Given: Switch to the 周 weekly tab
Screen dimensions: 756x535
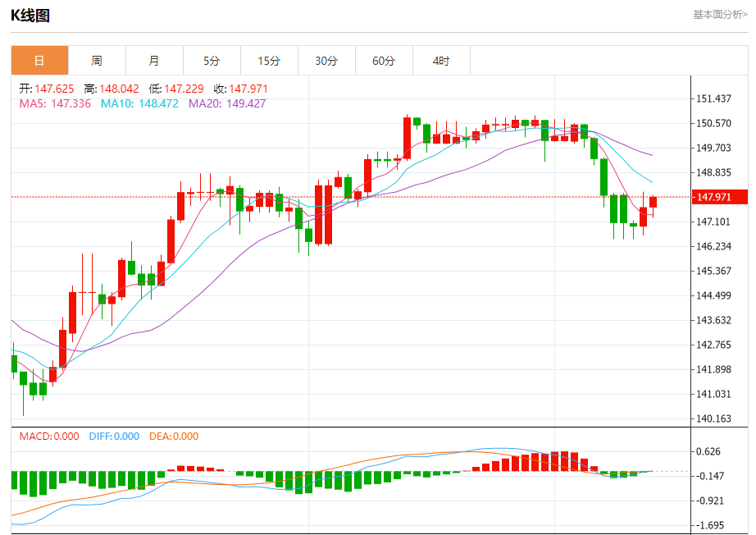Looking at the screenshot, I should click(x=97, y=61).
